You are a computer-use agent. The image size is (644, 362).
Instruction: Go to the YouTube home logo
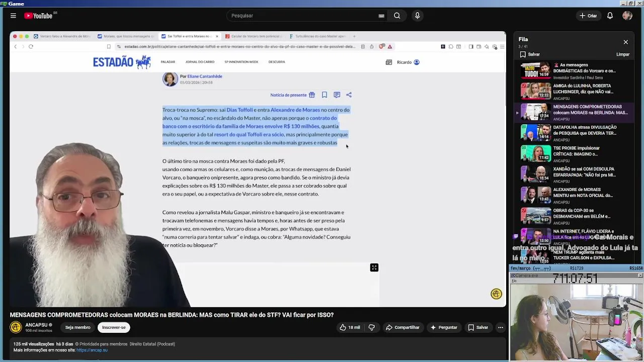coord(38,16)
